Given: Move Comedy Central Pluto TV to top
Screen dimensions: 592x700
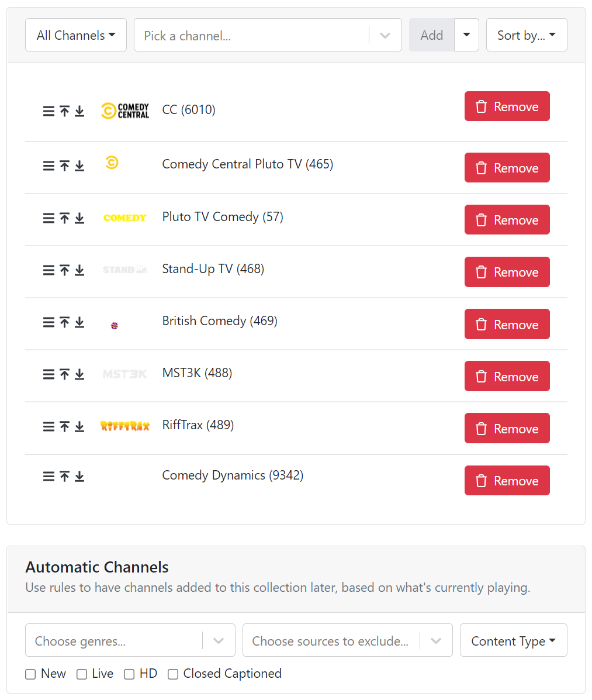Looking at the screenshot, I should [64, 166].
